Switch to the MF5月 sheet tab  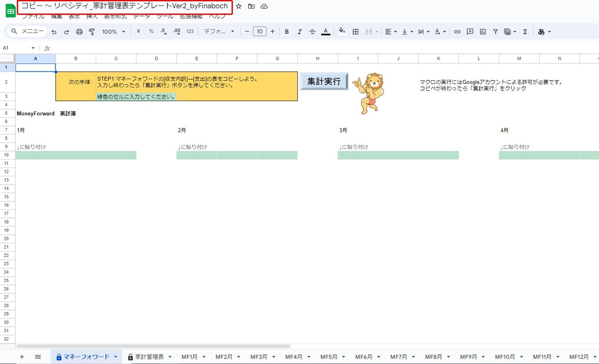(x=329, y=357)
